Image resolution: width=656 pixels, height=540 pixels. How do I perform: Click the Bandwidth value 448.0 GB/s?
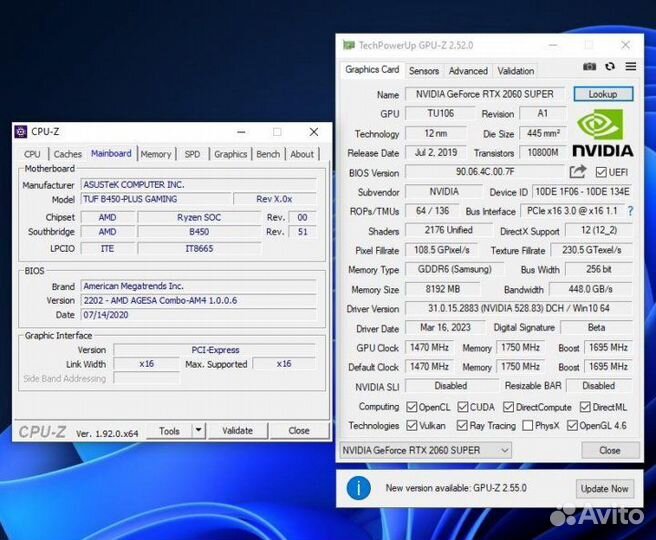click(590, 289)
